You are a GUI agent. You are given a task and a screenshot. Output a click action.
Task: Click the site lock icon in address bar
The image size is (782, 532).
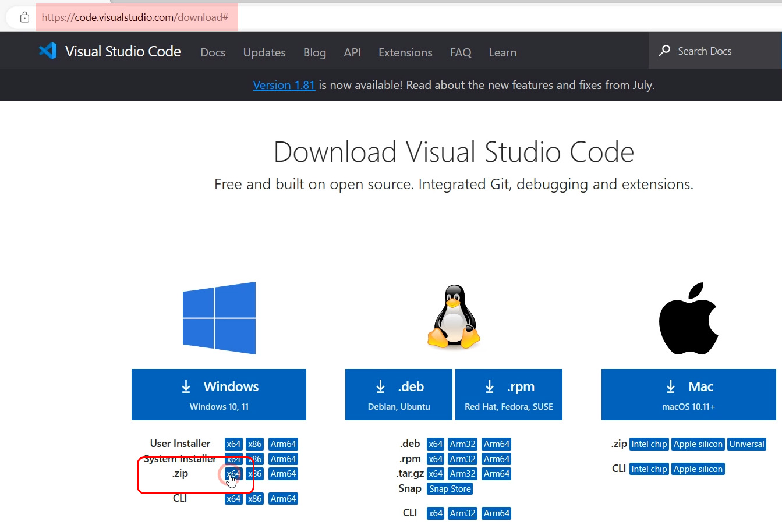tap(24, 17)
